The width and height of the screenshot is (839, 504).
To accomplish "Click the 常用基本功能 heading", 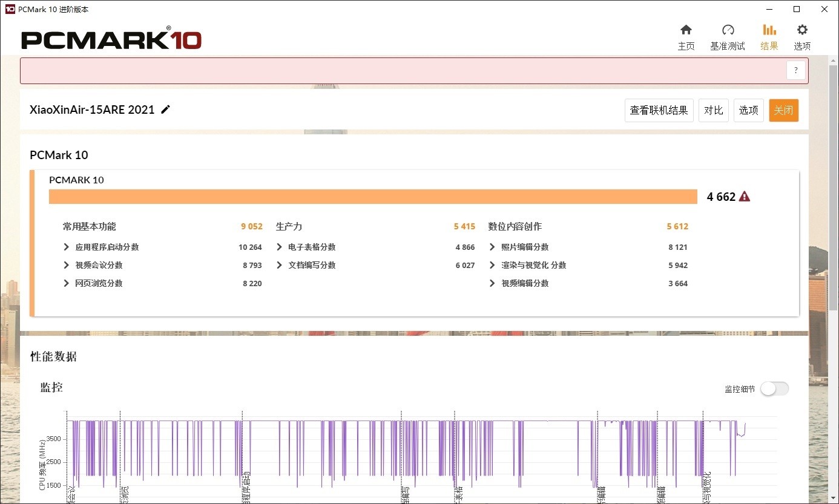I will pyautogui.click(x=89, y=226).
